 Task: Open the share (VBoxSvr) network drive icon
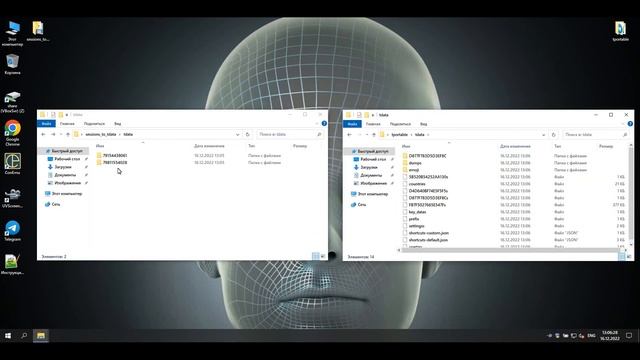[x=12, y=101]
